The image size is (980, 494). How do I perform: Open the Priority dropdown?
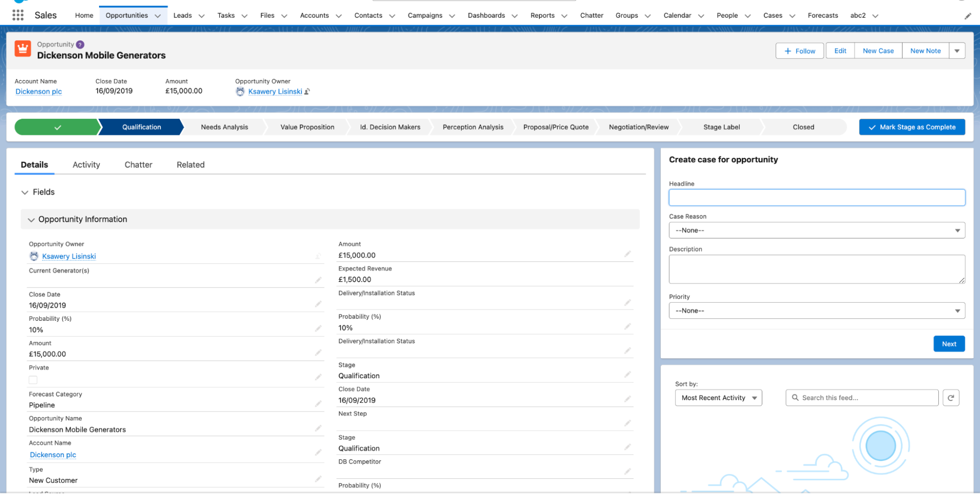[x=817, y=311]
